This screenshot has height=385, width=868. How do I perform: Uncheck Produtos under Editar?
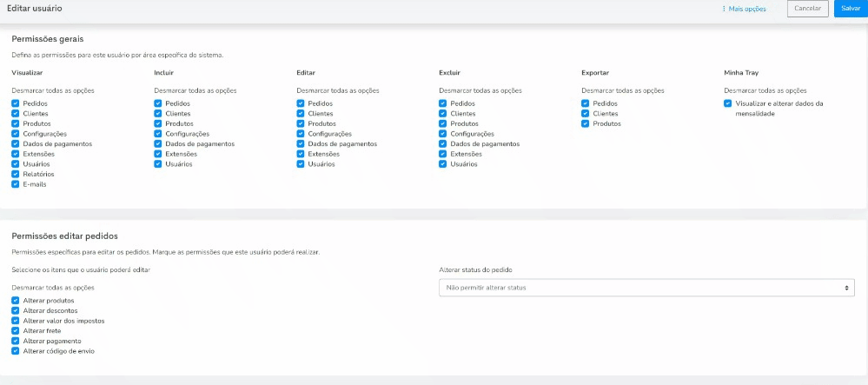click(301, 123)
